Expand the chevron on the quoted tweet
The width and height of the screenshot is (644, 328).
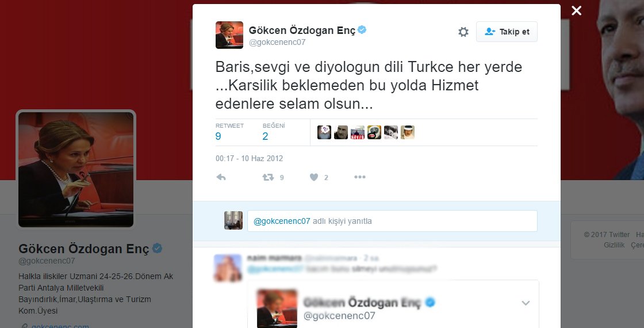click(526, 303)
